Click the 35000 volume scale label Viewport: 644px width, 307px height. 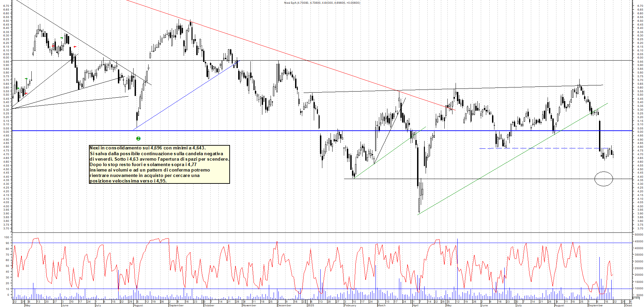click(639, 255)
